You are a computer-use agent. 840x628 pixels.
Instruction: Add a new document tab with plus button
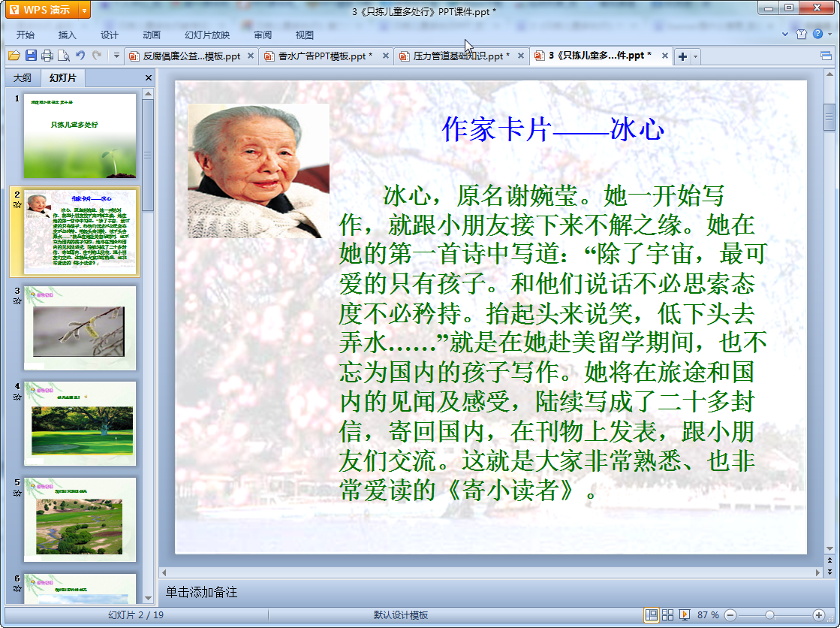pos(682,56)
